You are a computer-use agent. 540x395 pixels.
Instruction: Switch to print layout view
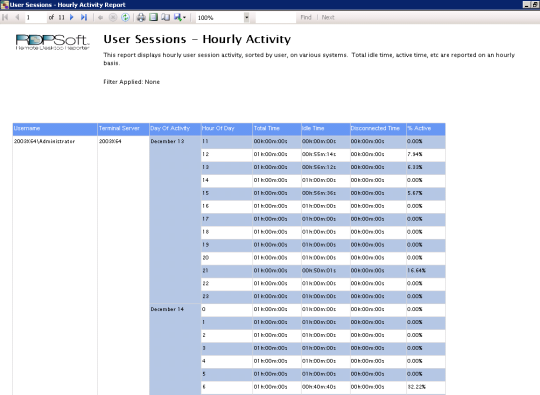point(153,17)
